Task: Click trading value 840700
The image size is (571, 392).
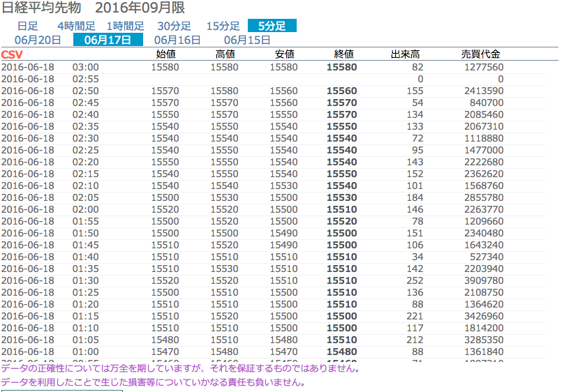Action: point(487,103)
